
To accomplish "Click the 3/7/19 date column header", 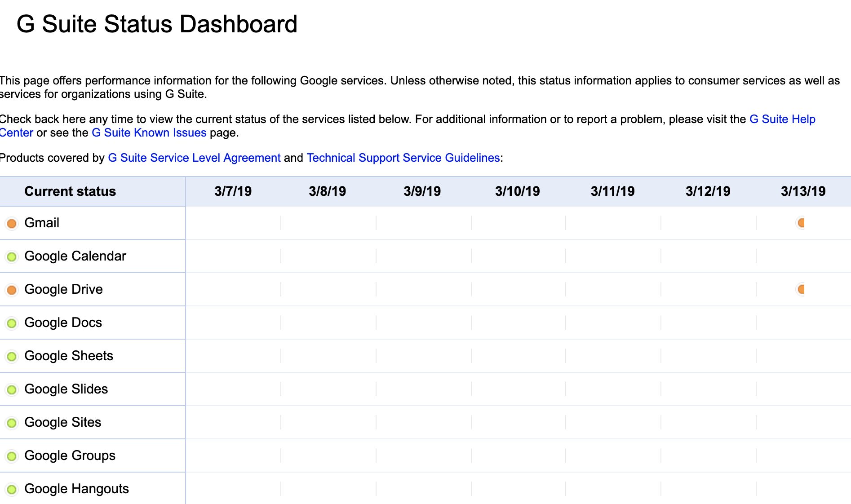I will [x=233, y=191].
